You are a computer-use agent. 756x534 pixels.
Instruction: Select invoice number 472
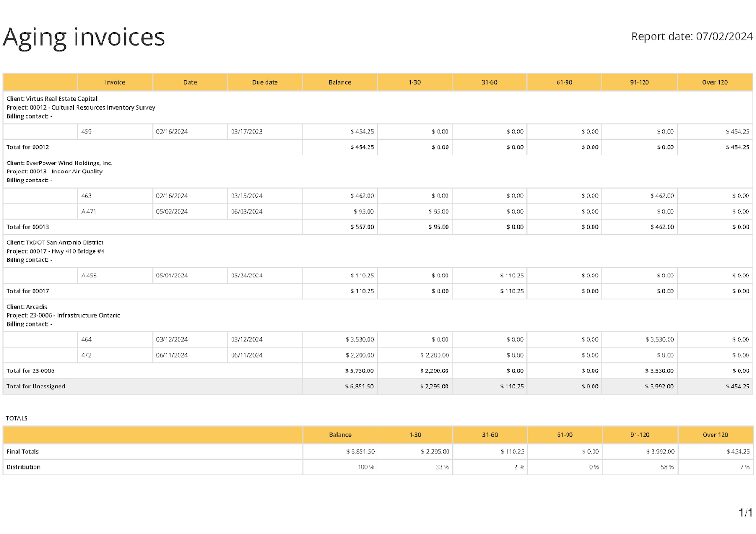[86, 355]
